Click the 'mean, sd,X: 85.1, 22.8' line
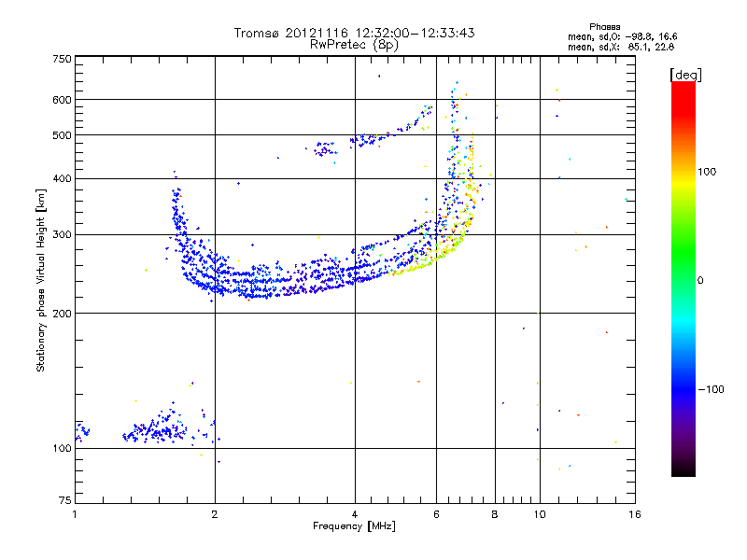The width and height of the screenshot is (747, 560). (x=621, y=47)
